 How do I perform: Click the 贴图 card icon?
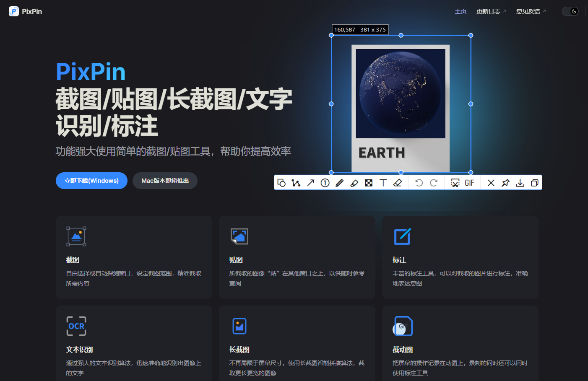click(x=239, y=236)
